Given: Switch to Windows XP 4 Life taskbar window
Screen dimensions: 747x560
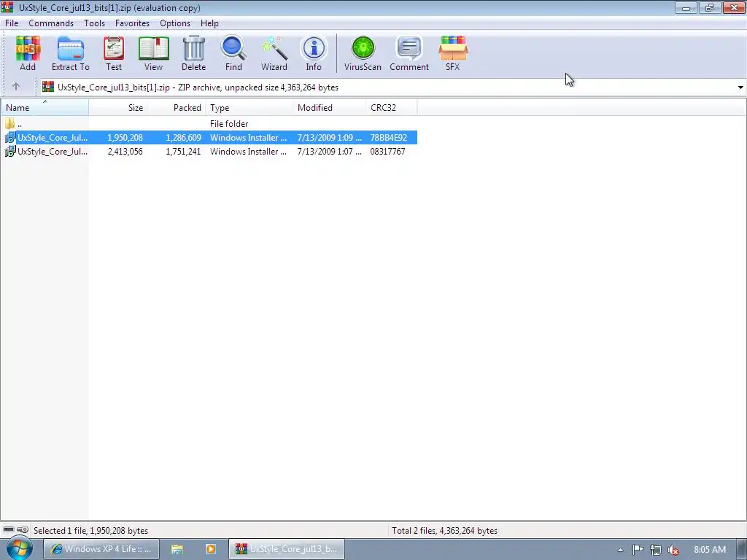Looking at the screenshot, I should 101,549.
